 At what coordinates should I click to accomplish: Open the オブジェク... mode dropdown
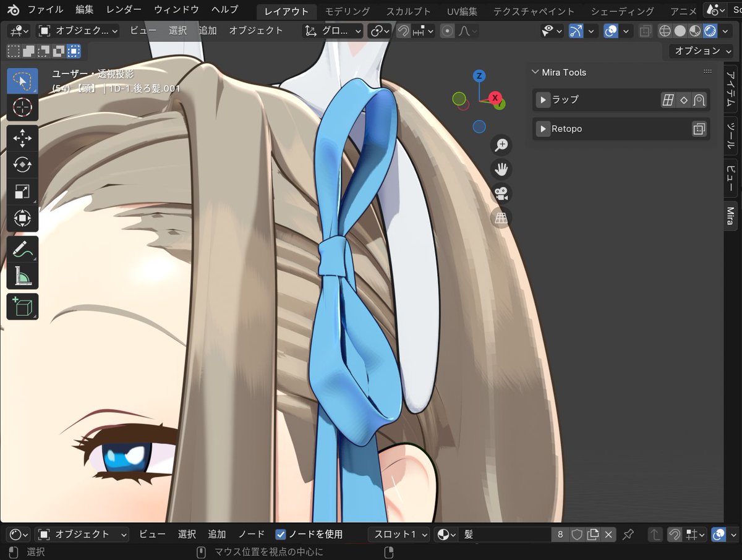coord(77,31)
